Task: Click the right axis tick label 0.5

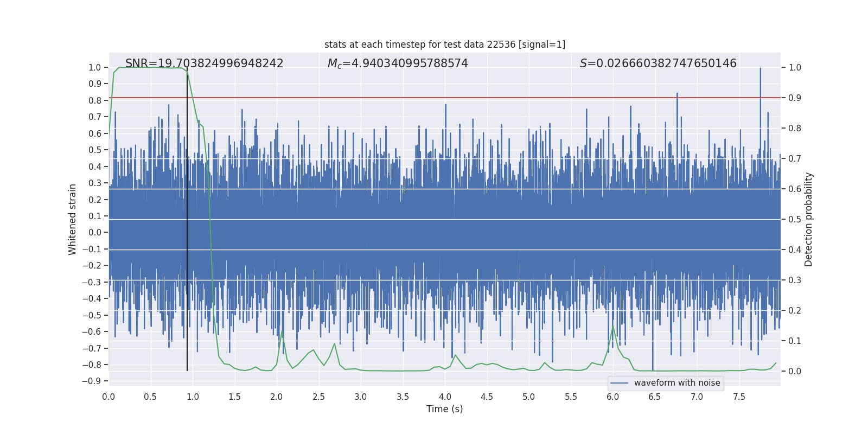Action: (795, 220)
